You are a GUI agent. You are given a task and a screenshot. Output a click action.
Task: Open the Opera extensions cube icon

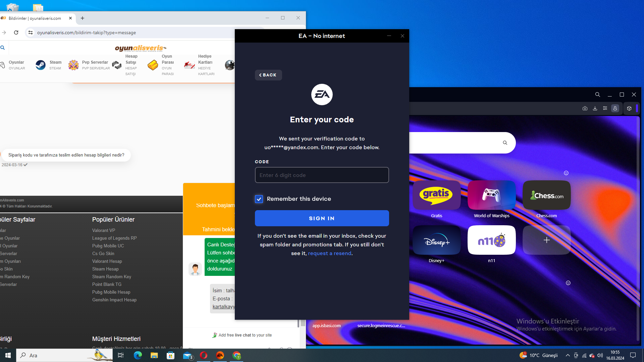629,108
